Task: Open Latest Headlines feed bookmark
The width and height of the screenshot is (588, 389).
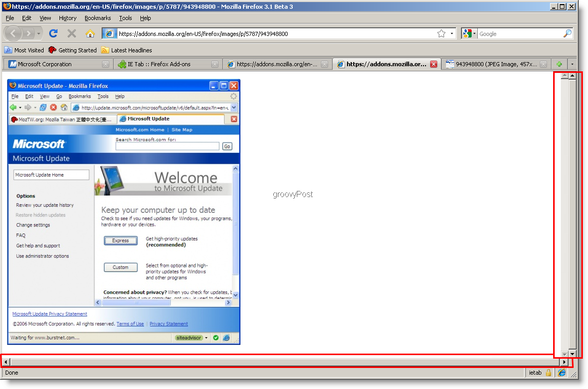Action: pyautogui.click(x=127, y=50)
